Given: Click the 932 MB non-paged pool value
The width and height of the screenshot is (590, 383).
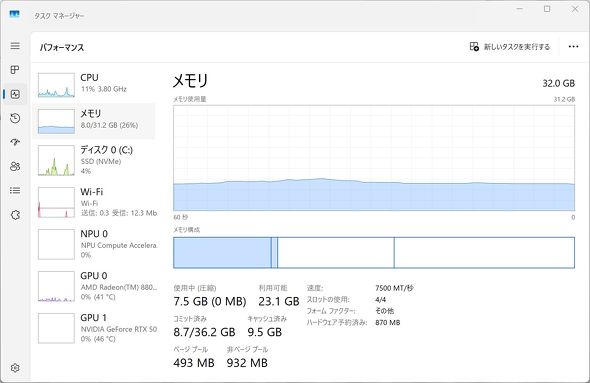Looking at the screenshot, I should click(247, 363).
